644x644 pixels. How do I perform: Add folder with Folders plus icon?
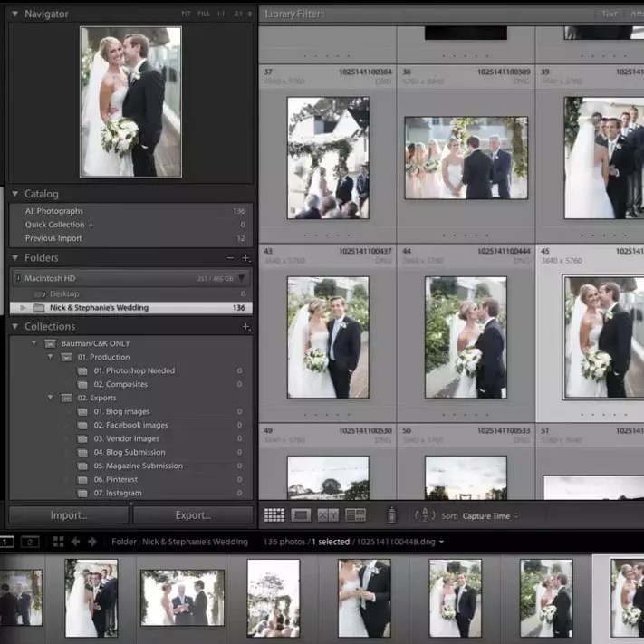click(x=246, y=258)
